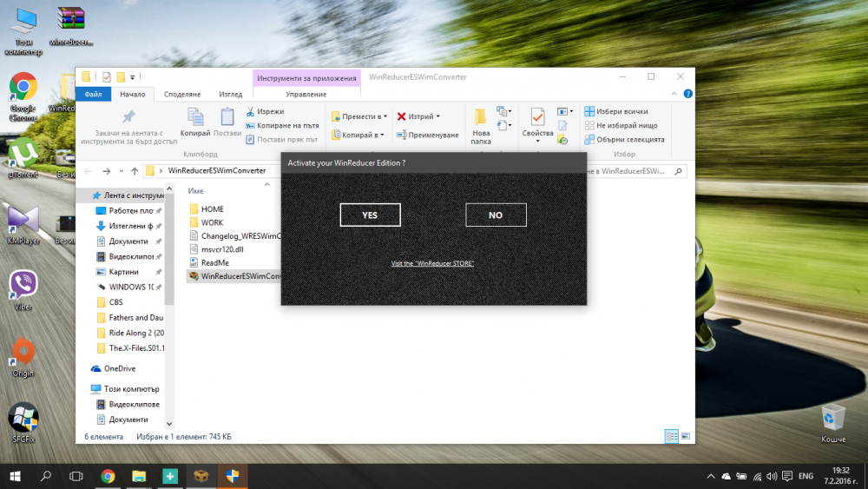Confirm activation with the YES button
Viewport: 868px width, 489px height.
pyautogui.click(x=370, y=215)
